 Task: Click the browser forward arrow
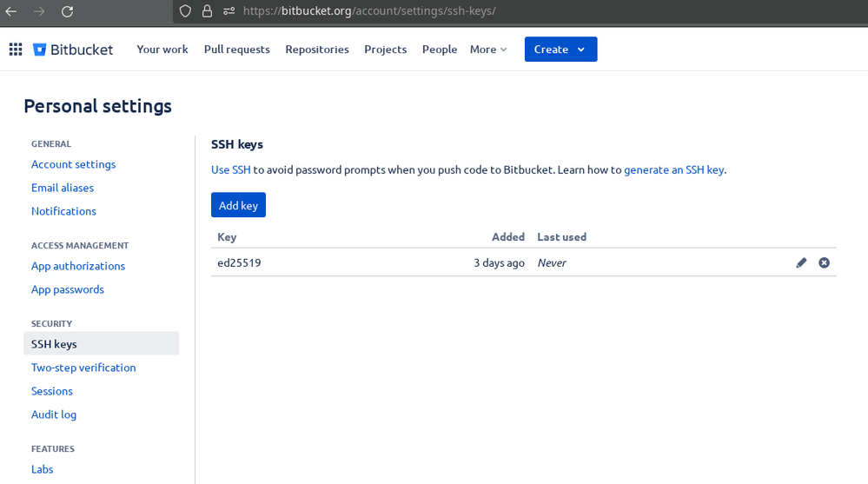point(39,11)
